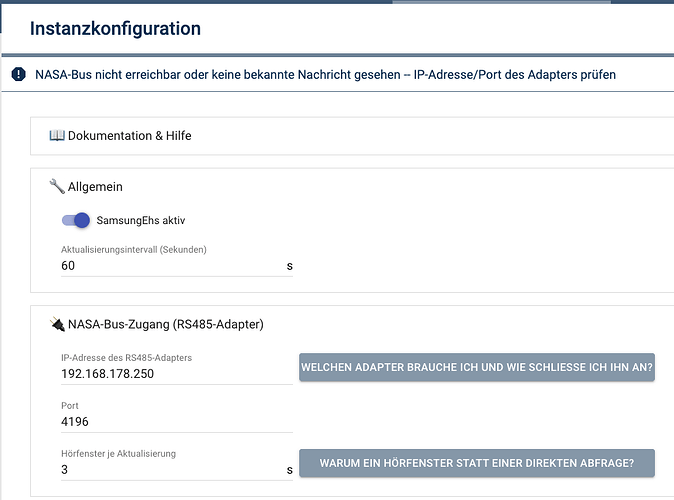Click the 's' unit suffix of Hörfenster
The width and height of the screenshot is (674, 500).
pyautogui.click(x=290, y=470)
